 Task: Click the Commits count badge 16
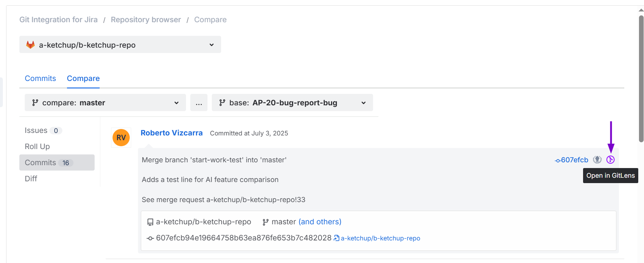click(66, 163)
